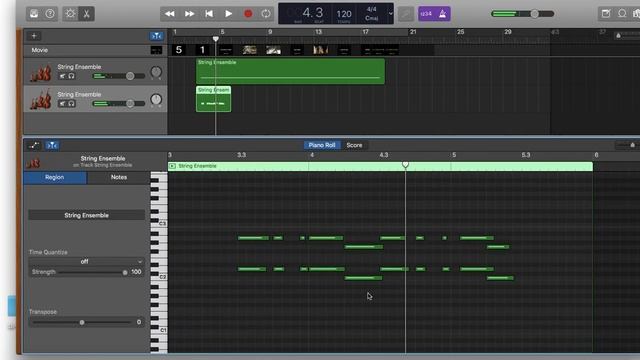The width and height of the screenshot is (640, 360).
Task: Open the Library panel
Action: [x=34, y=13]
